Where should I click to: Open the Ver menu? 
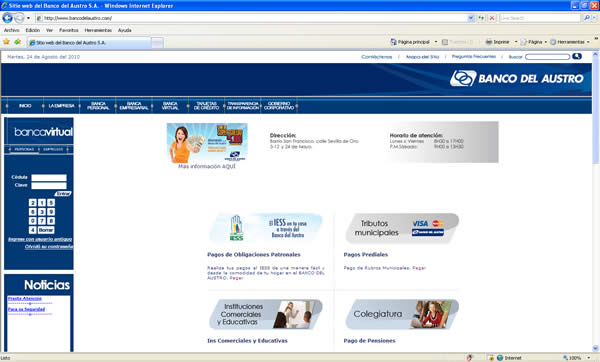coord(49,30)
